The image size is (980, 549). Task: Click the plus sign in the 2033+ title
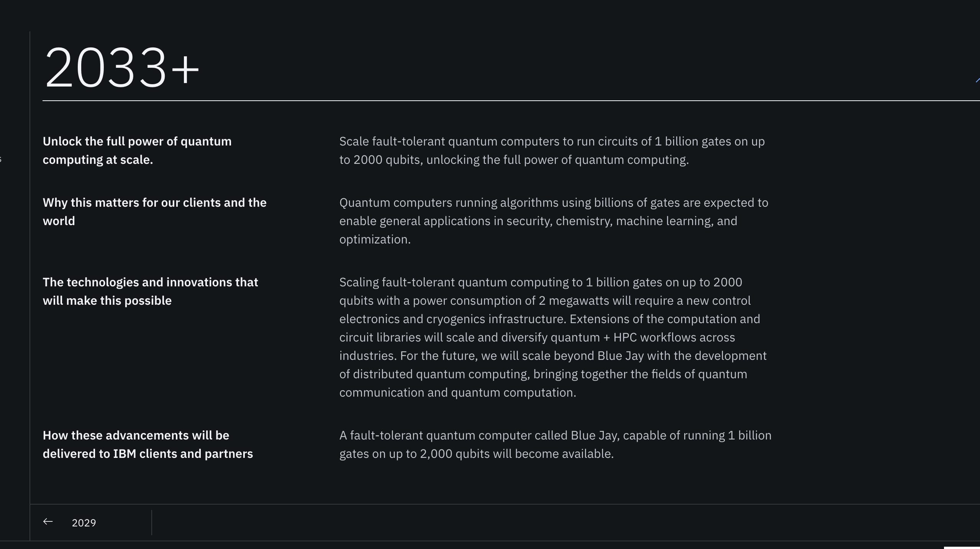185,69
